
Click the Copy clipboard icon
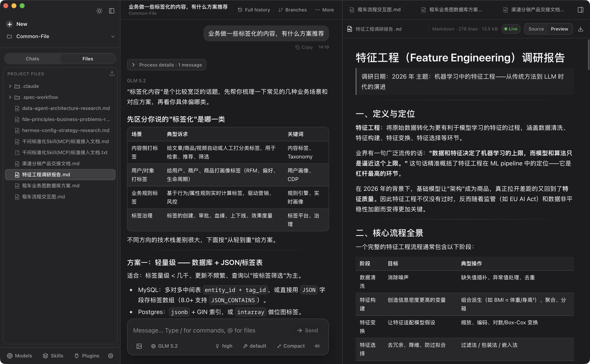(x=297, y=47)
